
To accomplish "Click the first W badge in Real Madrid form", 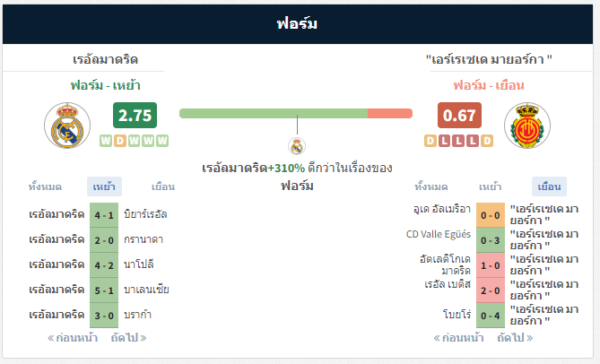I will (x=106, y=141).
